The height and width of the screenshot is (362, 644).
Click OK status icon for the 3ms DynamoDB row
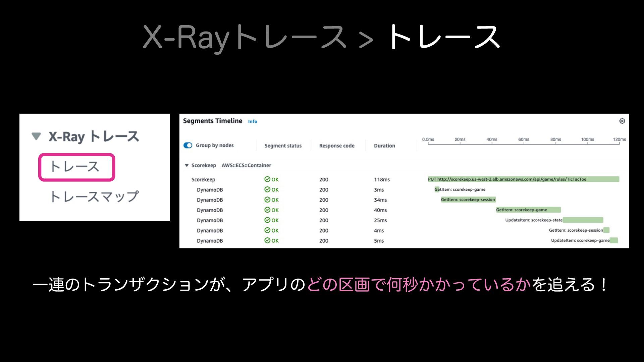click(267, 190)
